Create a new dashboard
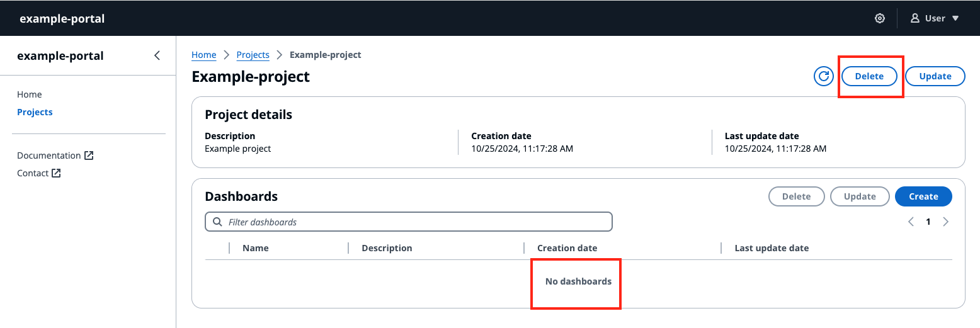980x328 pixels. [x=923, y=196]
